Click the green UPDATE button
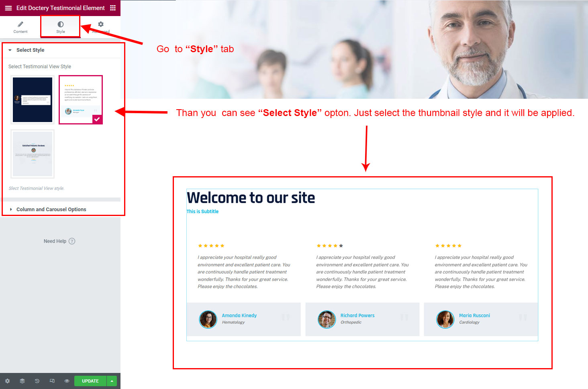Image resolution: width=588 pixels, height=389 pixels. click(90, 381)
